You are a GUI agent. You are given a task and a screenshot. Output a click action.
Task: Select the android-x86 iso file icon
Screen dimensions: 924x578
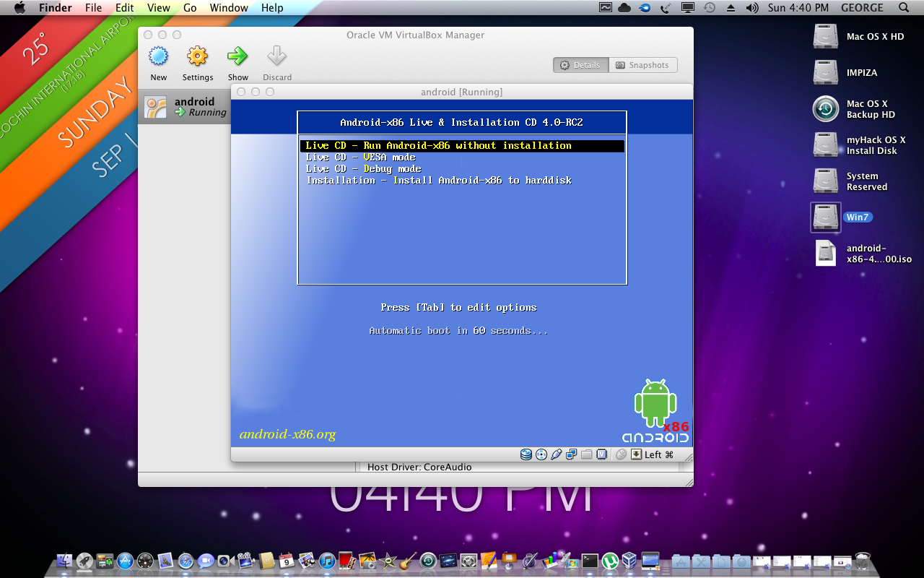click(x=825, y=253)
